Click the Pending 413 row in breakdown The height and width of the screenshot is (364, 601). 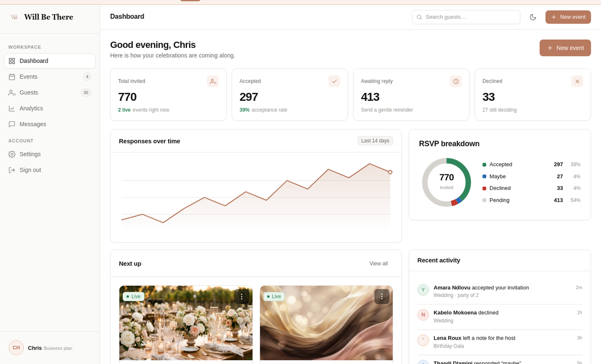pos(532,200)
